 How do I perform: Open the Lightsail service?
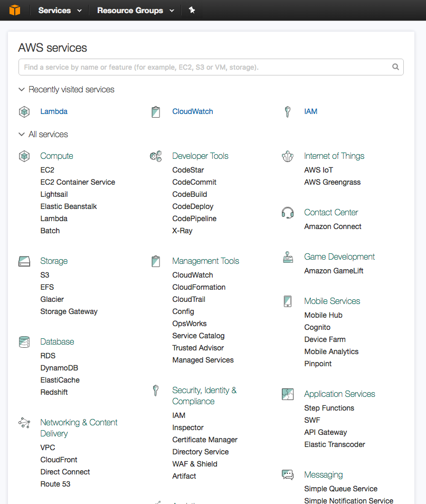pos(54,194)
